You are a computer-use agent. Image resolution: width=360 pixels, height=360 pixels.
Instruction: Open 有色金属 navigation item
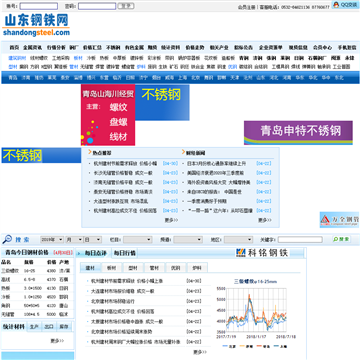tap(134, 47)
